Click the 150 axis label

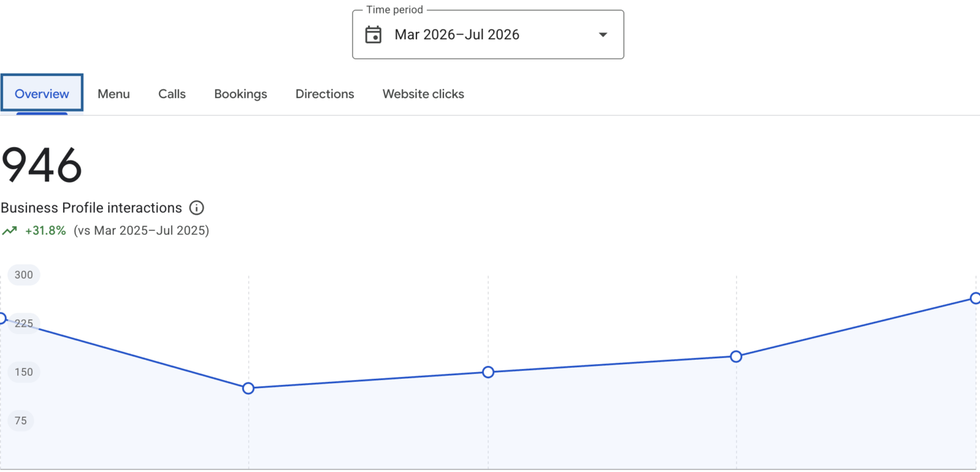[24, 372]
